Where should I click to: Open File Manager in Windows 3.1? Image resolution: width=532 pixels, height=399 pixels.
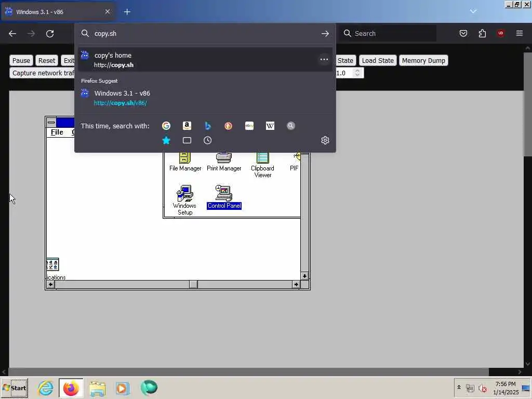pyautogui.click(x=185, y=162)
